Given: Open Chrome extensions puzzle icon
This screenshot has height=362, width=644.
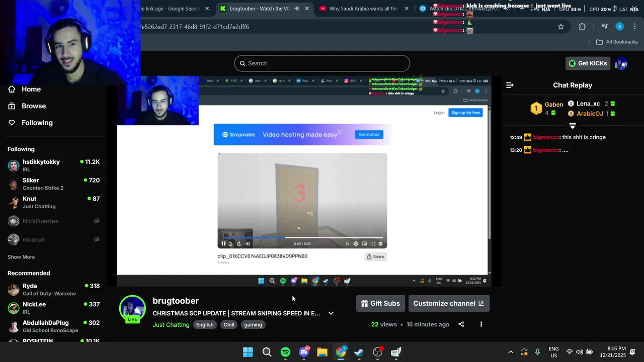Looking at the screenshot, I should click(x=583, y=27).
